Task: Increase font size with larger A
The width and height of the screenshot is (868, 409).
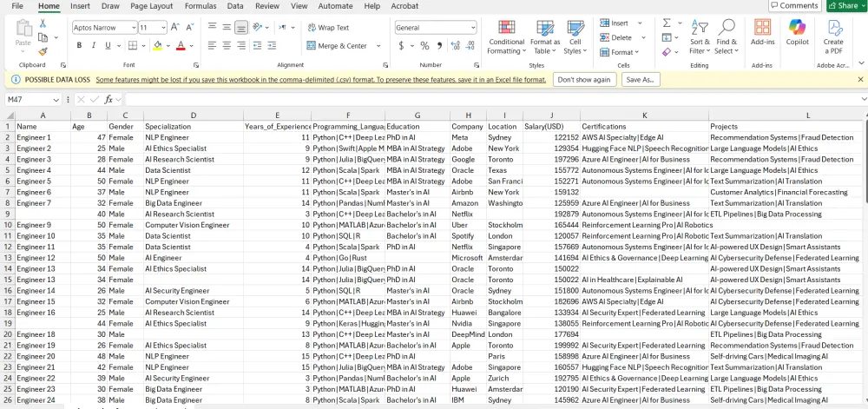Action: point(175,27)
